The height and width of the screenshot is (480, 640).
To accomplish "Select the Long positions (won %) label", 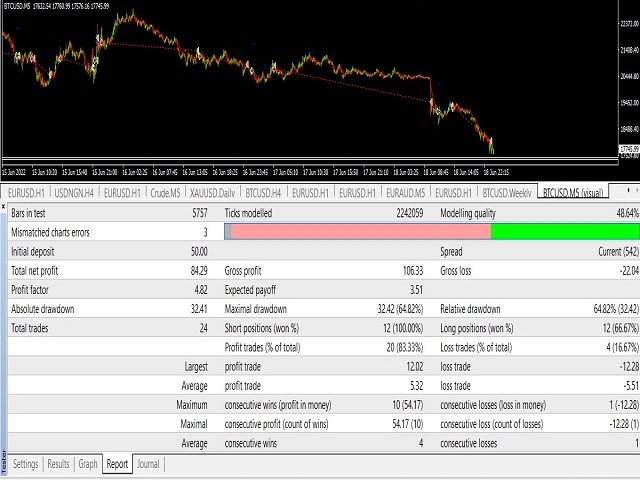I will pyautogui.click(x=477, y=328).
